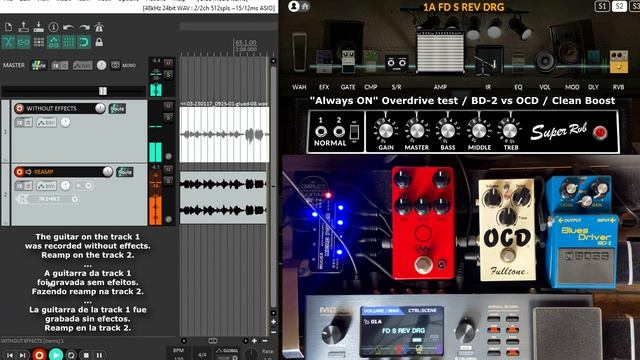Open Master track FX button
This screenshot has height=360, width=640.
[60, 65]
